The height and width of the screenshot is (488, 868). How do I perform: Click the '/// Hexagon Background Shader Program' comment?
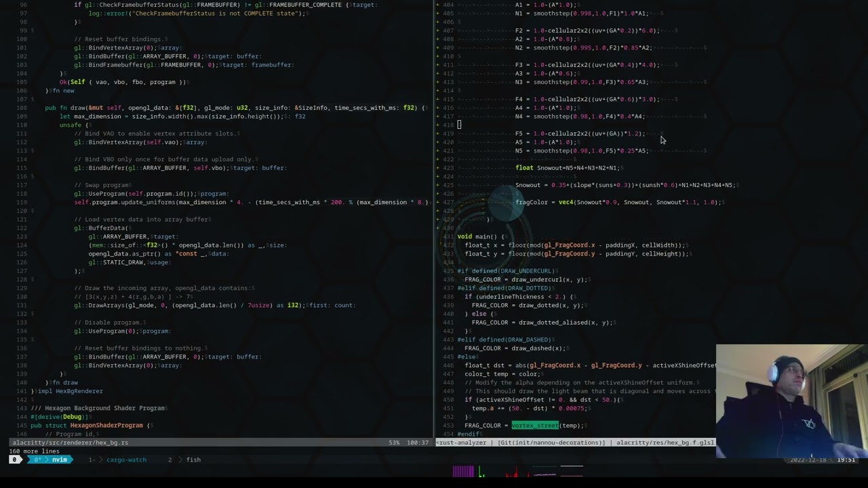98,408
